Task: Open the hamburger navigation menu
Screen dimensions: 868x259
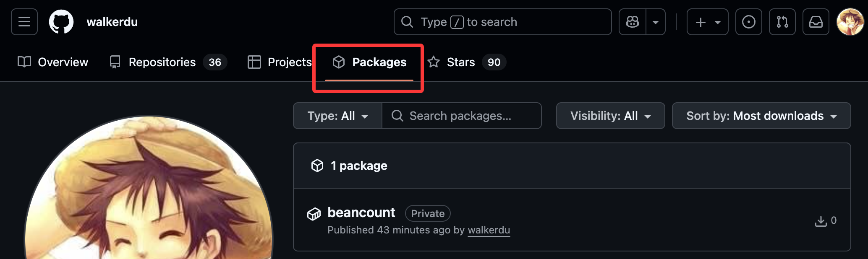Action: tap(24, 22)
